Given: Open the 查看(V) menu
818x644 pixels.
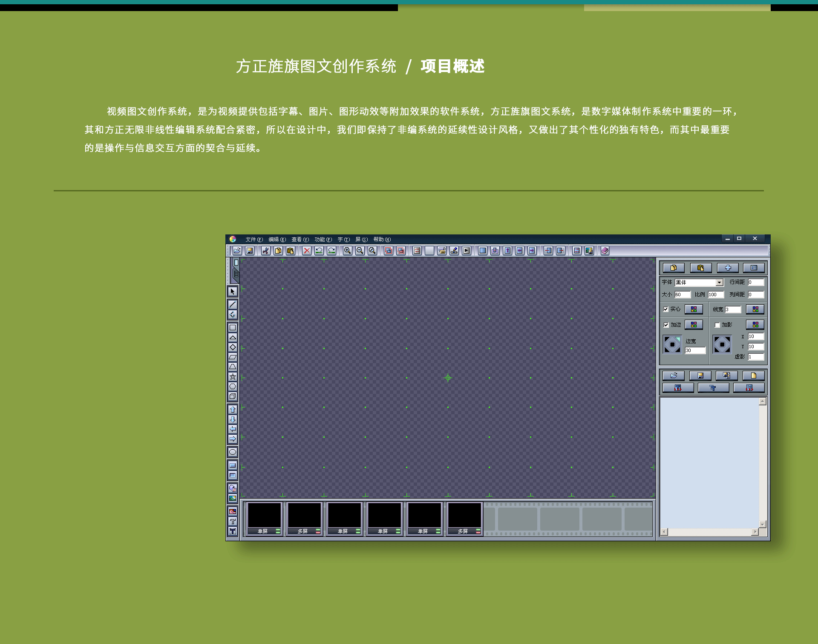Looking at the screenshot, I should (x=300, y=239).
